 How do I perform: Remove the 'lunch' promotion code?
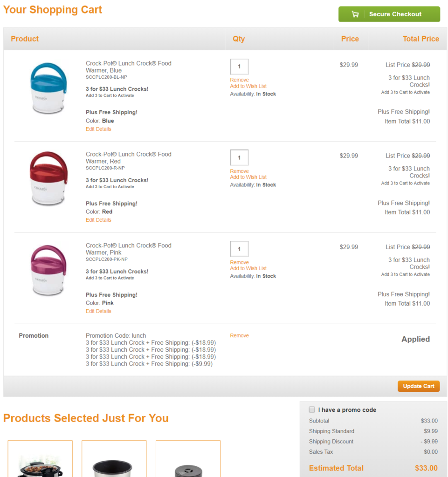(239, 335)
